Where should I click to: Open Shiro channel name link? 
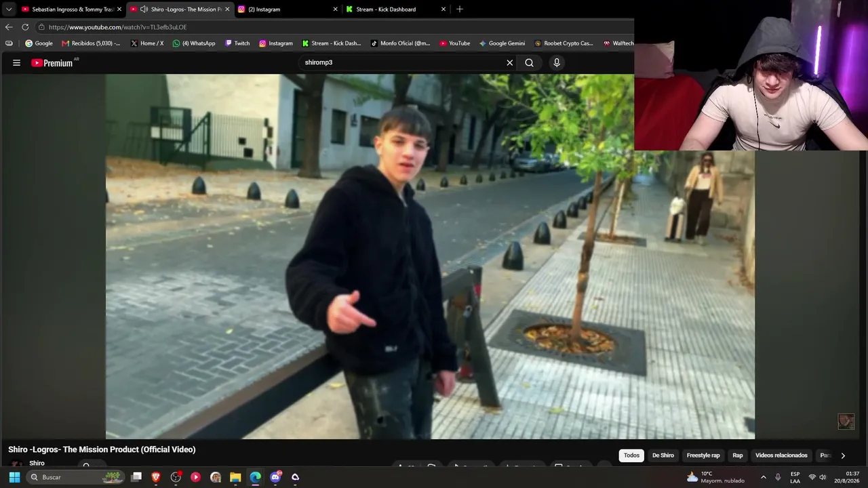click(37, 464)
